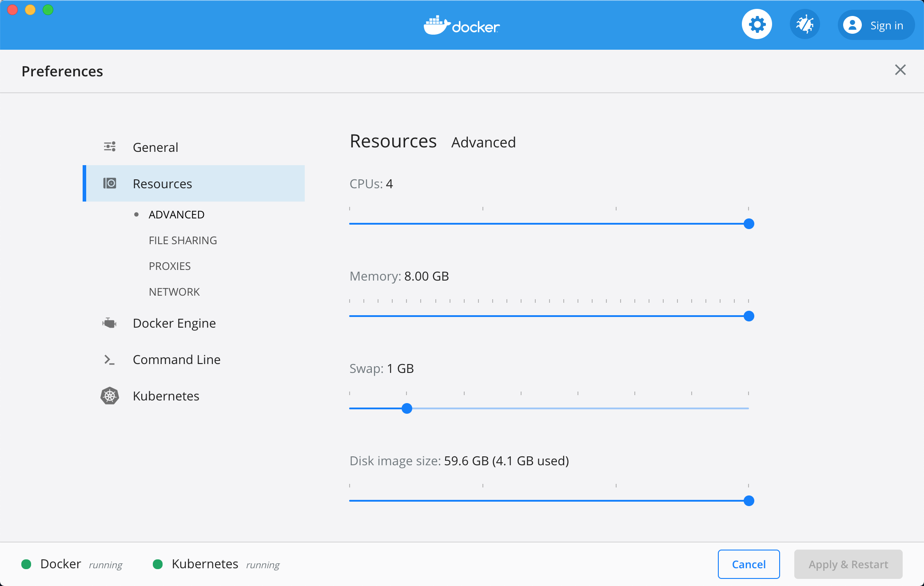Click the Kubernetes running status indicator
Screen dimensions: 924x586
point(158,564)
